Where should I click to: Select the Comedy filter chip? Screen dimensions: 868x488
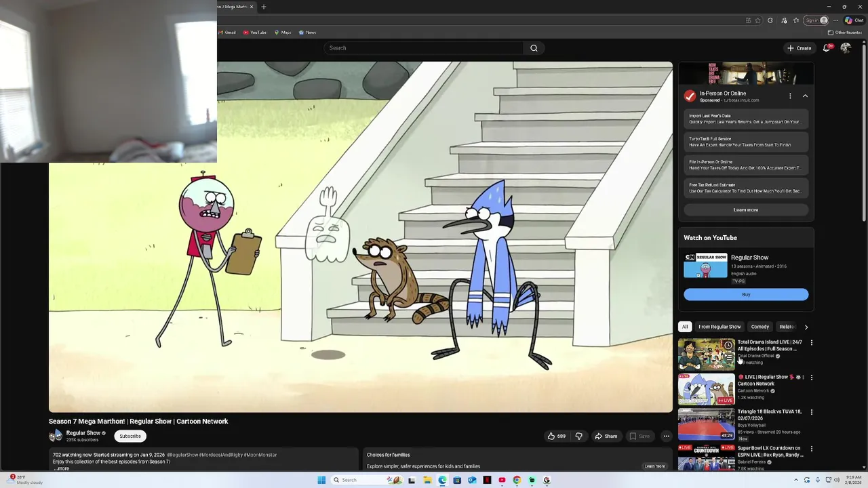point(760,327)
